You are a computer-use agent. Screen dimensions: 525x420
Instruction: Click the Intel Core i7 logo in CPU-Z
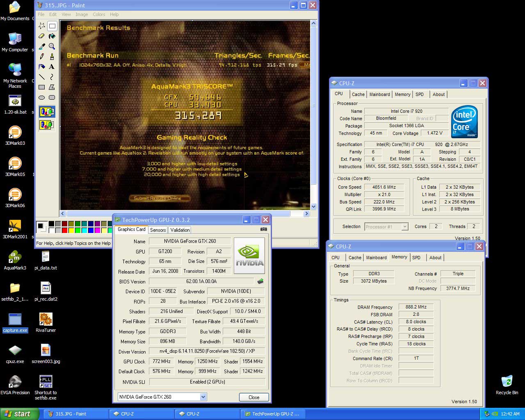[x=464, y=122]
